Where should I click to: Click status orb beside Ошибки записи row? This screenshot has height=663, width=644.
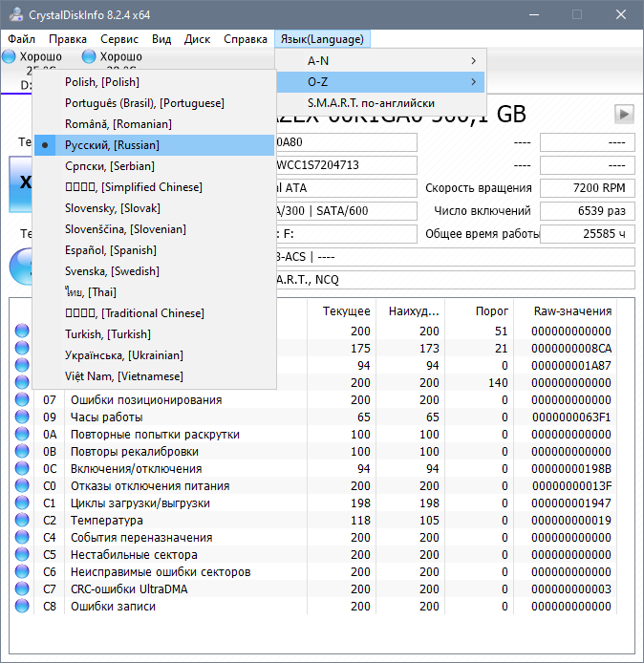click(22, 607)
